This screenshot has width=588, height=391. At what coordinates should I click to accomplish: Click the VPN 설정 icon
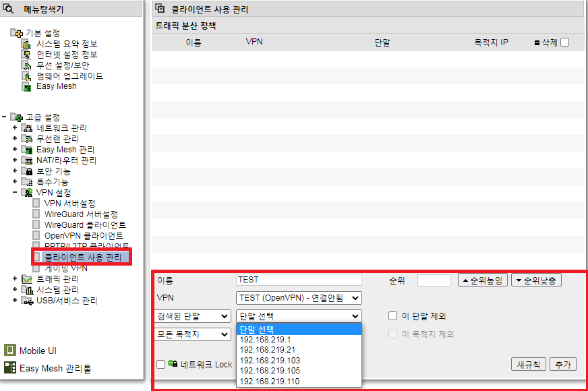(x=27, y=193)
